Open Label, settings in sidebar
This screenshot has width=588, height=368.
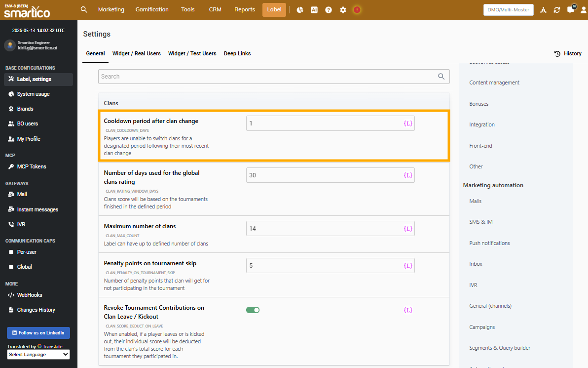[x=38, y=79]
